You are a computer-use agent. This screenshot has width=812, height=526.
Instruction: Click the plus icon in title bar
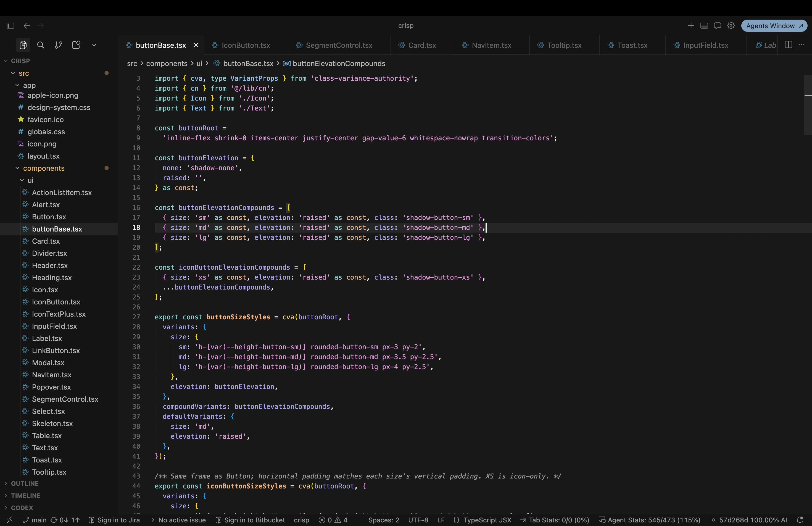tap(691, 26)
